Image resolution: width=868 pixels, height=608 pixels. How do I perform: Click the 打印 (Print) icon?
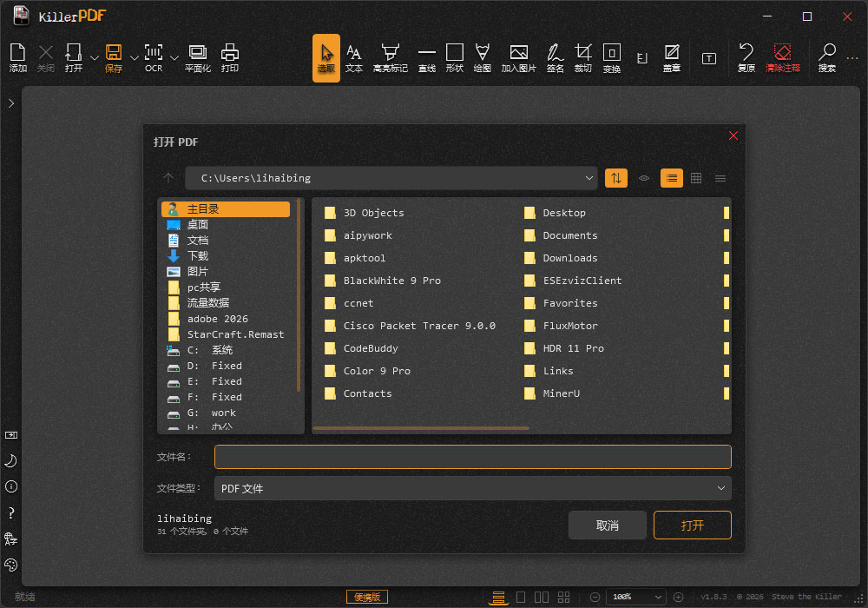[x=230, y=57]
